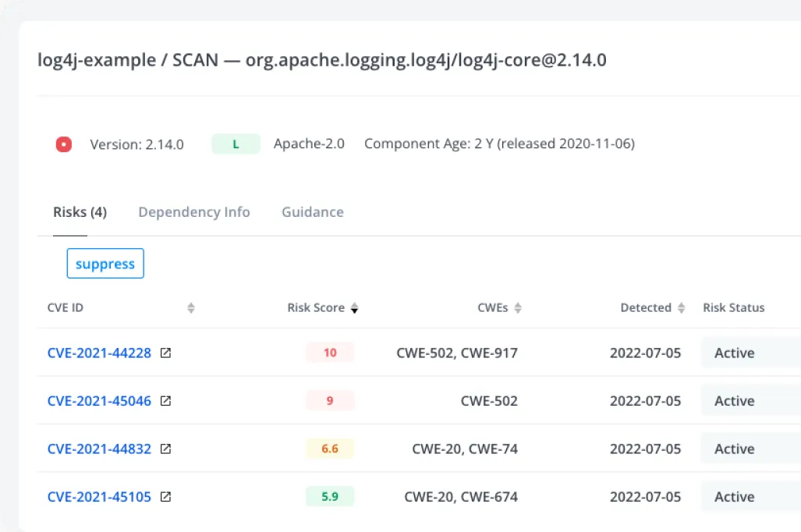Click the suppress button
The image size is (801, 532).
click(105, 263)
